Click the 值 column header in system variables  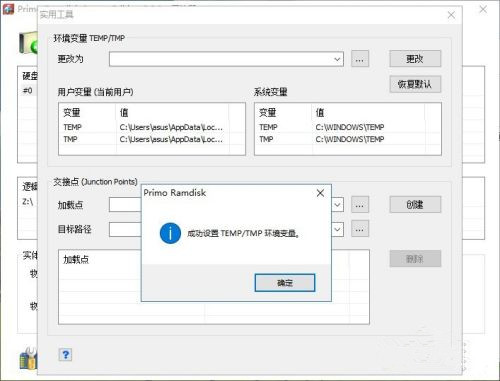pyautogui.click(x=369, y=113)
